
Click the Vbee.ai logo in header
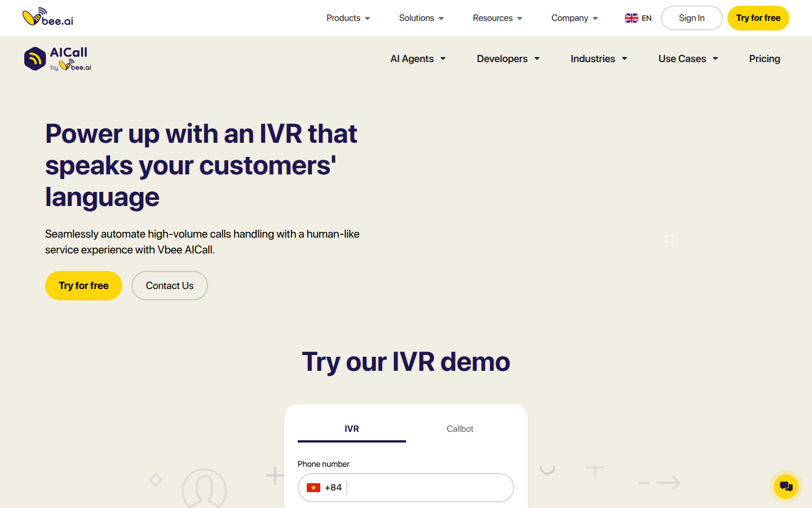tap(48, 17)
